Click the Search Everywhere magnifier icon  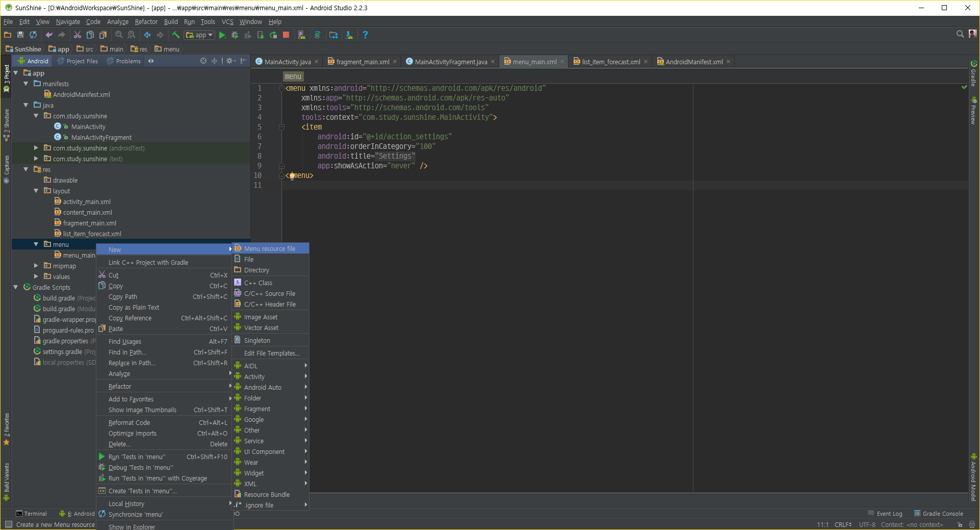pyautogui.click(x=960, y=34)
